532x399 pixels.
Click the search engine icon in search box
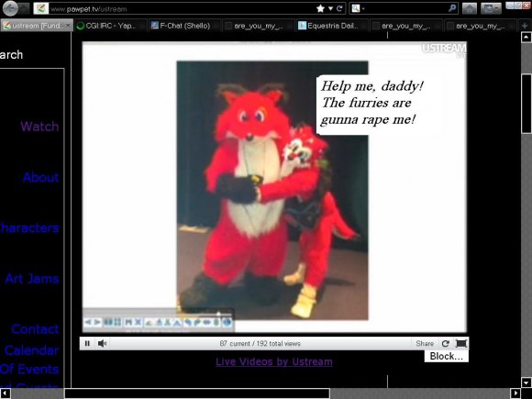point(356,8)
